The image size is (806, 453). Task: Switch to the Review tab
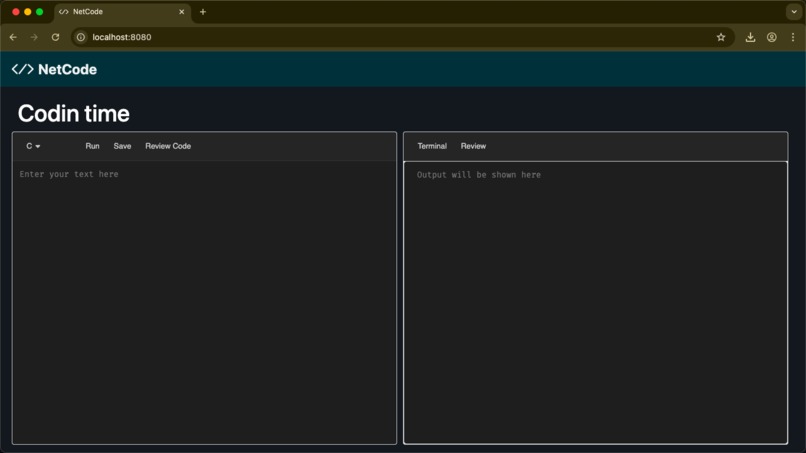pyautogui.click(x=473, y=147)
